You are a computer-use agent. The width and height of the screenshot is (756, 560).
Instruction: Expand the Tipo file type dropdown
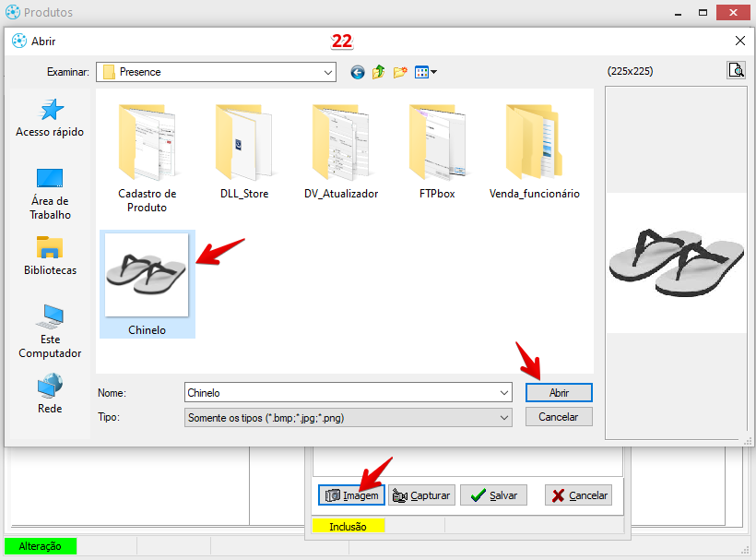click(x=503, y=418)
